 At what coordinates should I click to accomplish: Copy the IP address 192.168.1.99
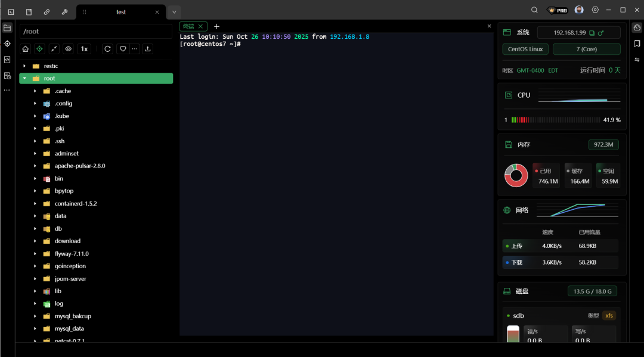(x=592, y=33)
